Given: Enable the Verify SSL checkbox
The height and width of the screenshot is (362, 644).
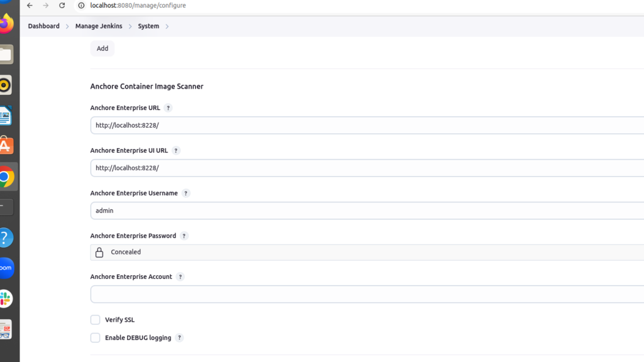Looking at the screenshot, I should click(96, 320).
